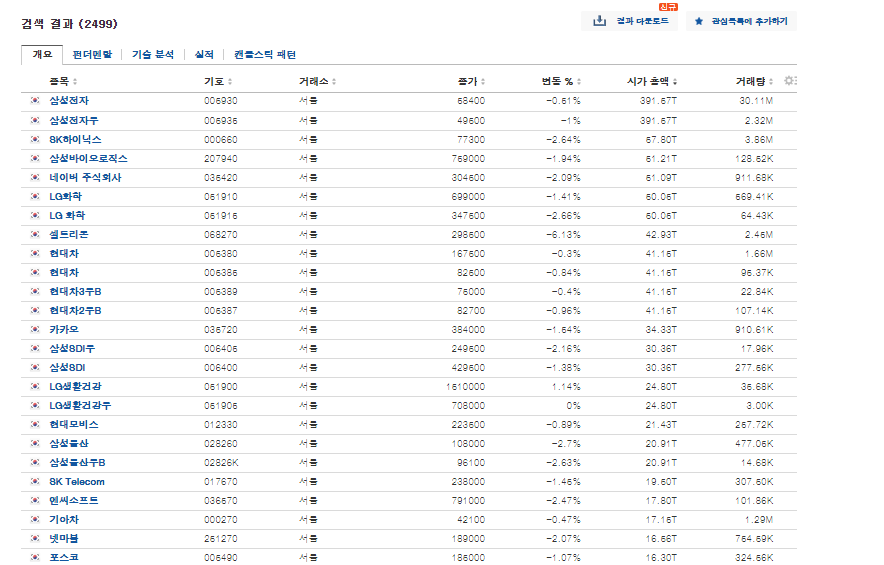The height and width of the screenshot is (565, 884).
Task: Click the change value 1.14%
Action: (x=567, y=387)
